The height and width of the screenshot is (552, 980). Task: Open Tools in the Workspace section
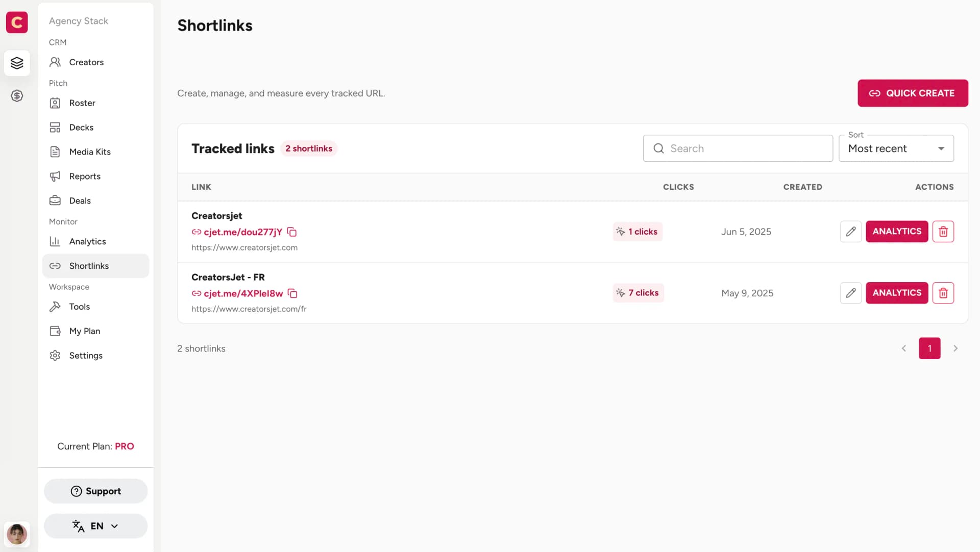[95, 307]
